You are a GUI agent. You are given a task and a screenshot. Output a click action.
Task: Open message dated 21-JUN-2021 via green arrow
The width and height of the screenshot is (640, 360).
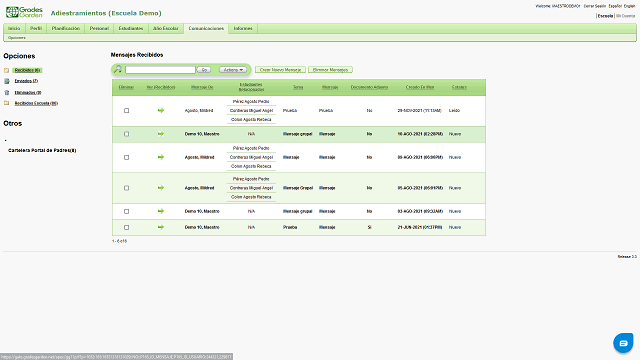click(161, 227)
